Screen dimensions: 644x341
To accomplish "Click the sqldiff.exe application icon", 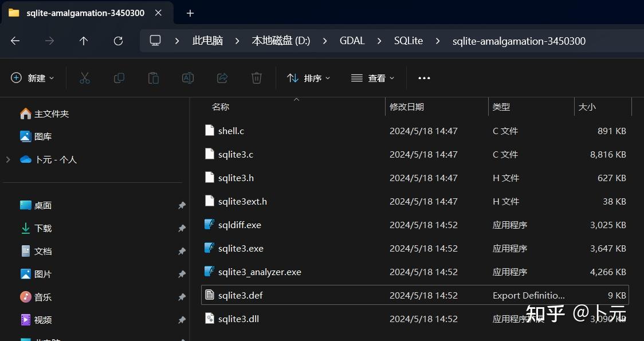I will click(210, 224).
